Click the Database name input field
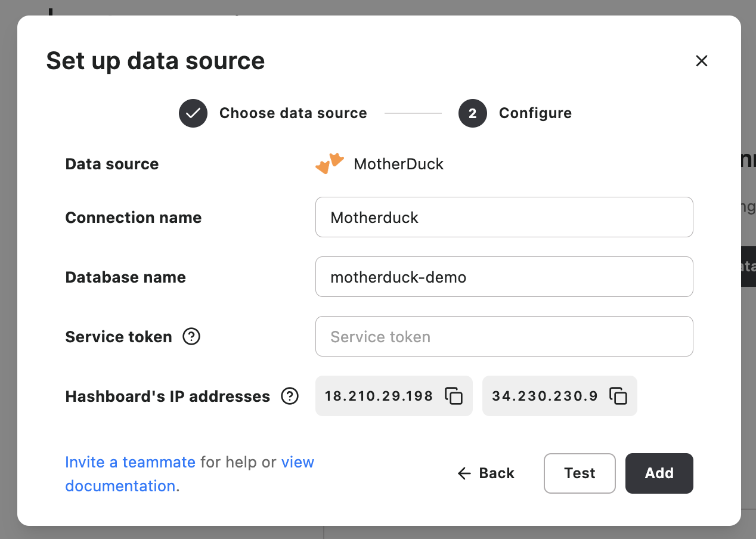The height and width of the screenshot is (539, 756). (x=504, y=277)
